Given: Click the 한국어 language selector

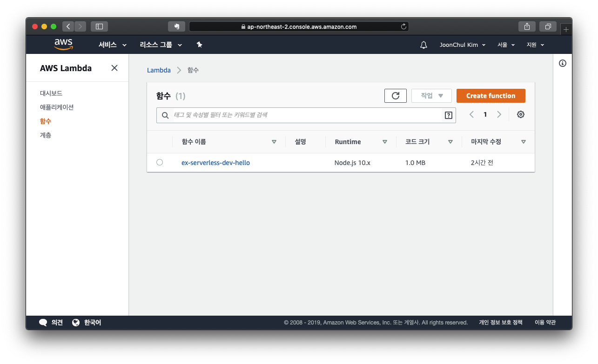Looking at the screenshot, I should [x=93, y=323].
